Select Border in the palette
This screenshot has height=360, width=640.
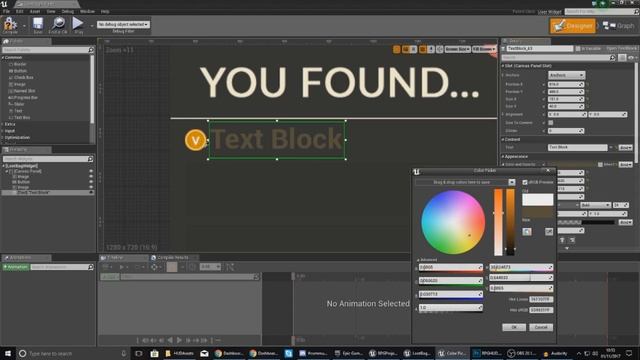20,64
